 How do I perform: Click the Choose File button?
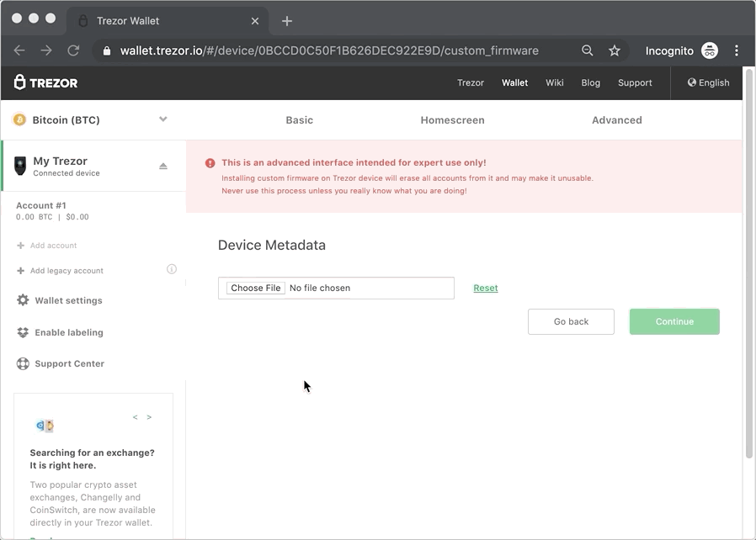coord(256,288)
